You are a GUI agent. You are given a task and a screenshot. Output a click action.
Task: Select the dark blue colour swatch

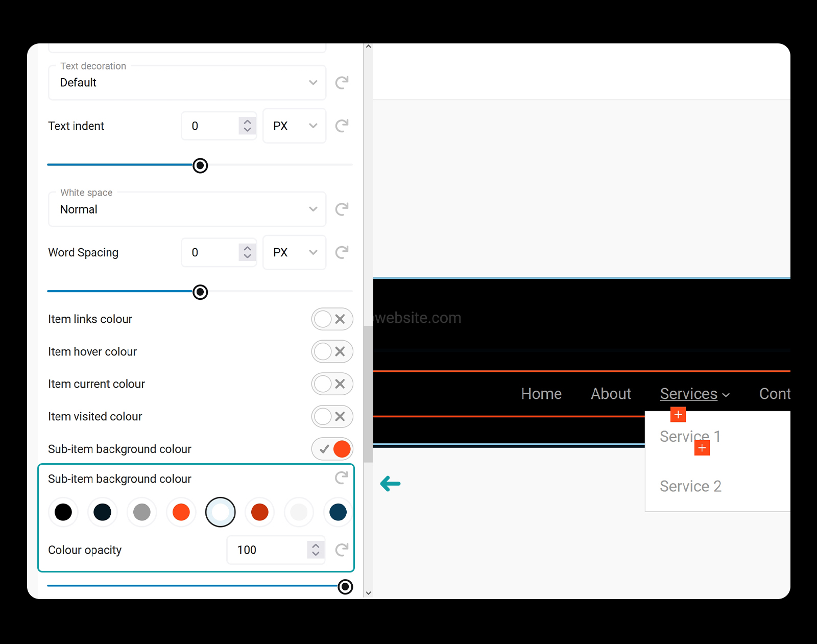(338, 512)
